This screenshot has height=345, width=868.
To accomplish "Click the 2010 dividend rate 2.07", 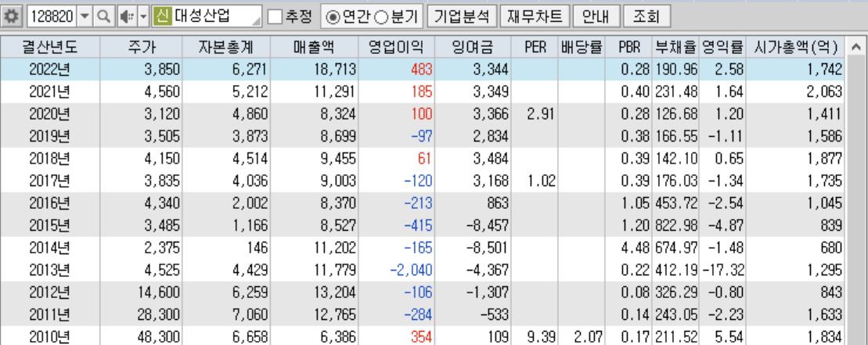I will pyautogui.click(x=589, y=336).
